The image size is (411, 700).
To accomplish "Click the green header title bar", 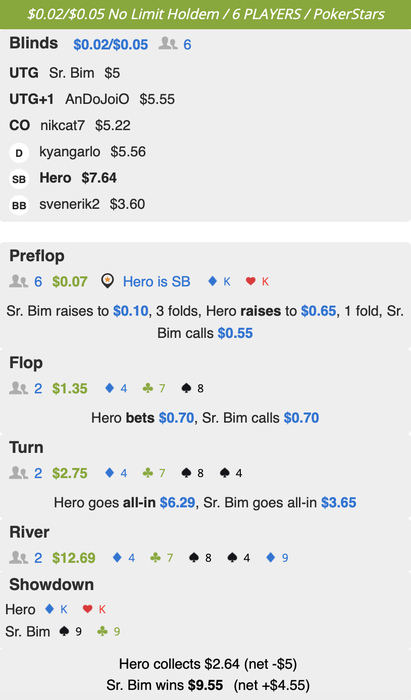I will click(x=205, y=14).
